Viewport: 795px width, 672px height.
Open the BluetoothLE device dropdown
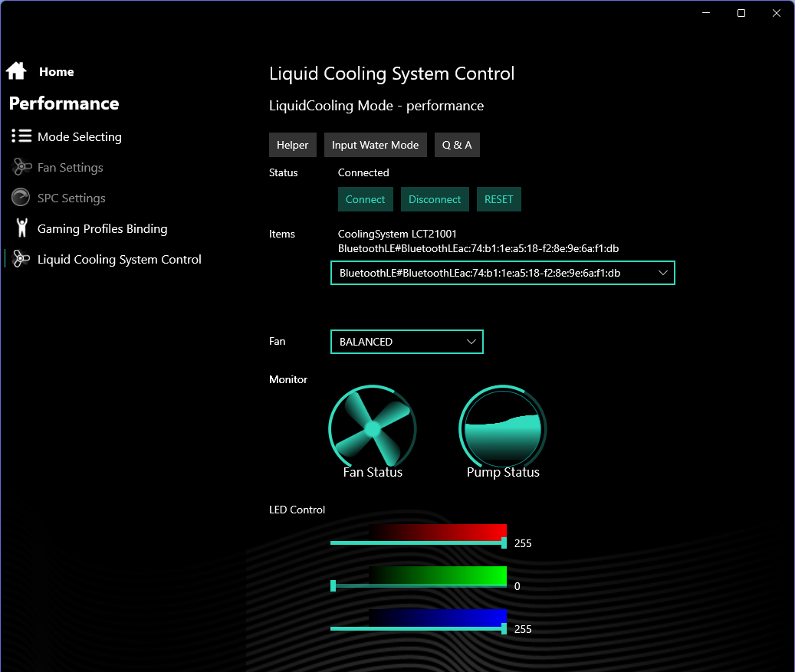click(x=502, y=273)
